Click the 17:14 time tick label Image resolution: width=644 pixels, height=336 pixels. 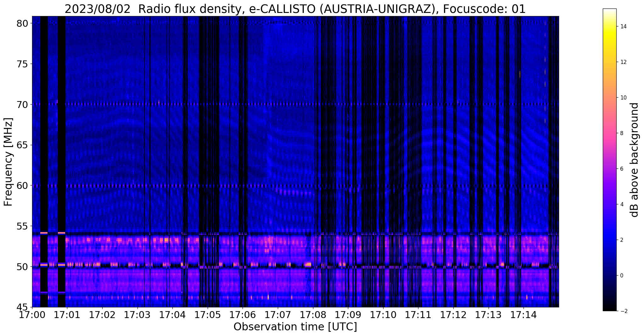524,315
